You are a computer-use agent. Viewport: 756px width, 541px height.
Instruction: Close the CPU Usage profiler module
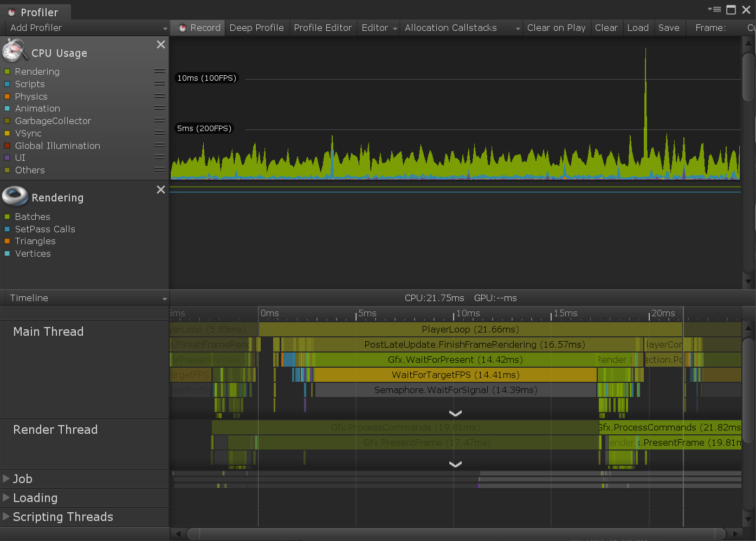click(161, 44)
